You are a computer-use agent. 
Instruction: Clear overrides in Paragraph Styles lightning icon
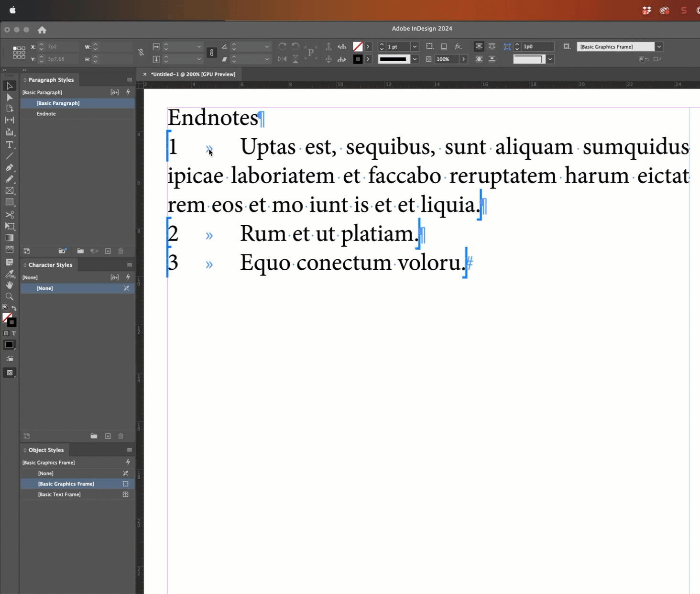coord(128,92)
